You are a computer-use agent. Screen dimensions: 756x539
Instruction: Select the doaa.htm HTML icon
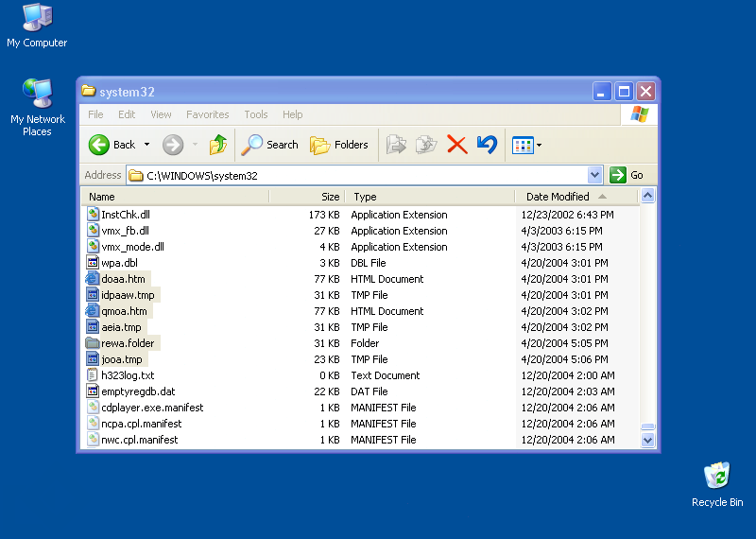click(93, 278)
